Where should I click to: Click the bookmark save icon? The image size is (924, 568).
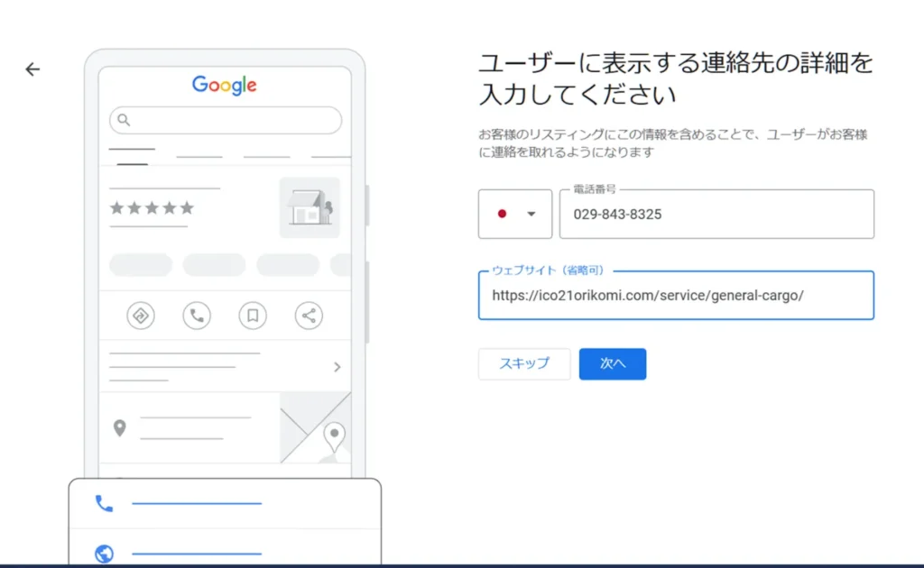pyautogui.click(x=253, y=316)
